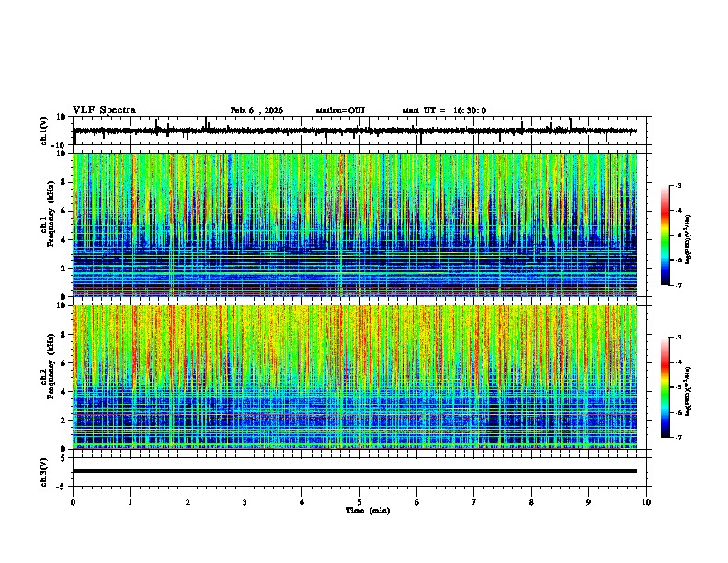Click the "5" tick on the ch.3(V) axis

pyautogui.click(x=63, y=458)
